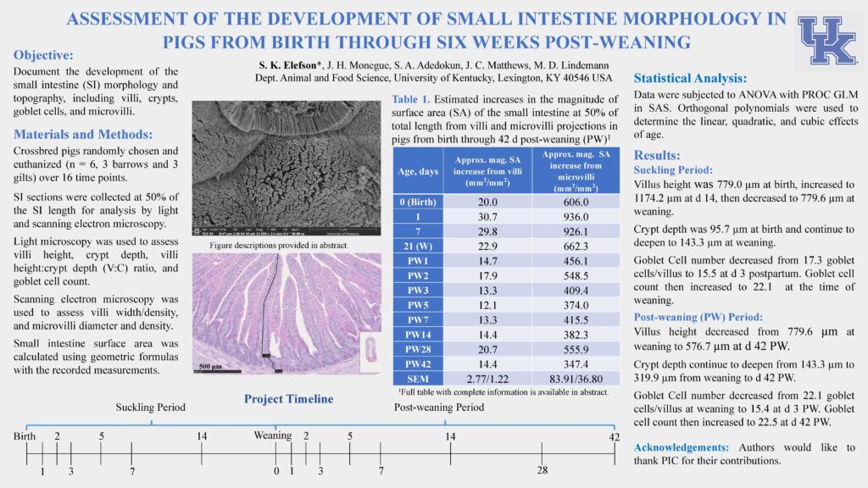This screenshot has width=868, height=488.
Task: Click the day 28 tick on the timeline
Action: 542,470
